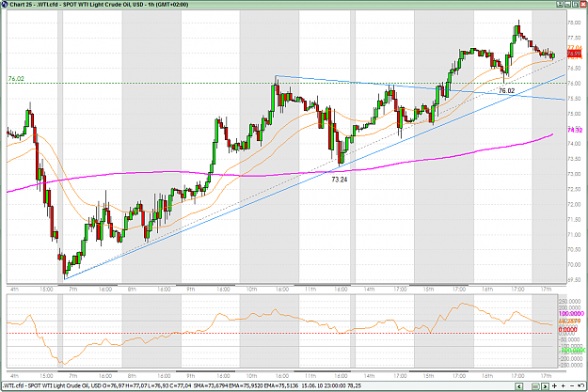
Task: Activate the crosshair cursor tool
Action: pyautogui.click(x=554, y=385)
